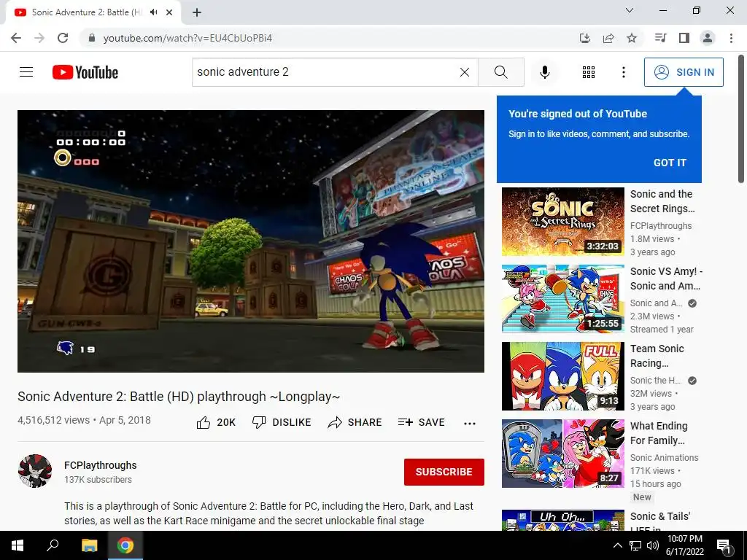Share this page via address bar icon

608,38
